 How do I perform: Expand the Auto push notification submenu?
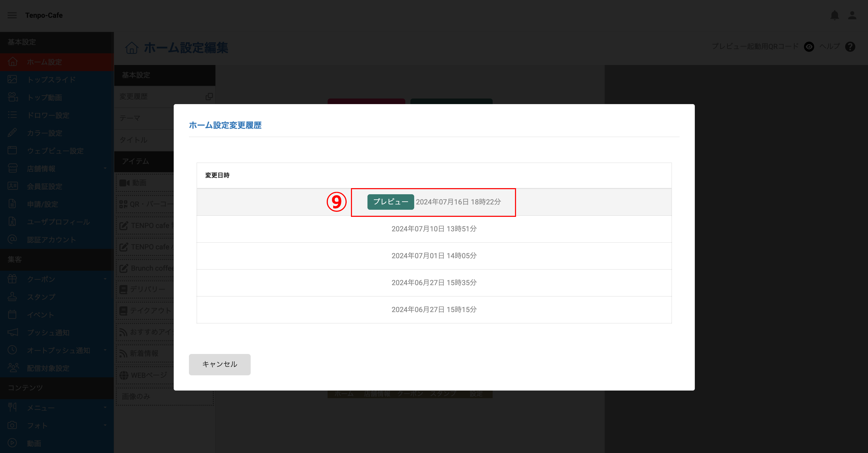105,350
